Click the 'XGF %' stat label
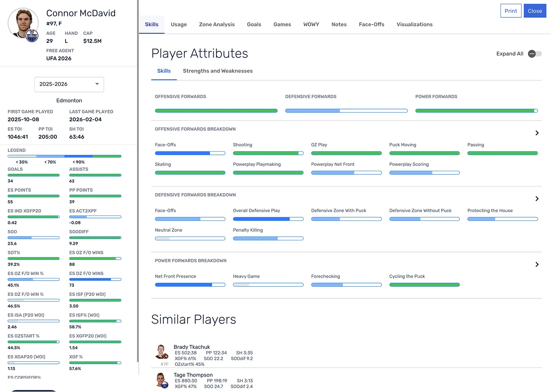The height and width of the screenshot is (392, 551). click(76, 357)
